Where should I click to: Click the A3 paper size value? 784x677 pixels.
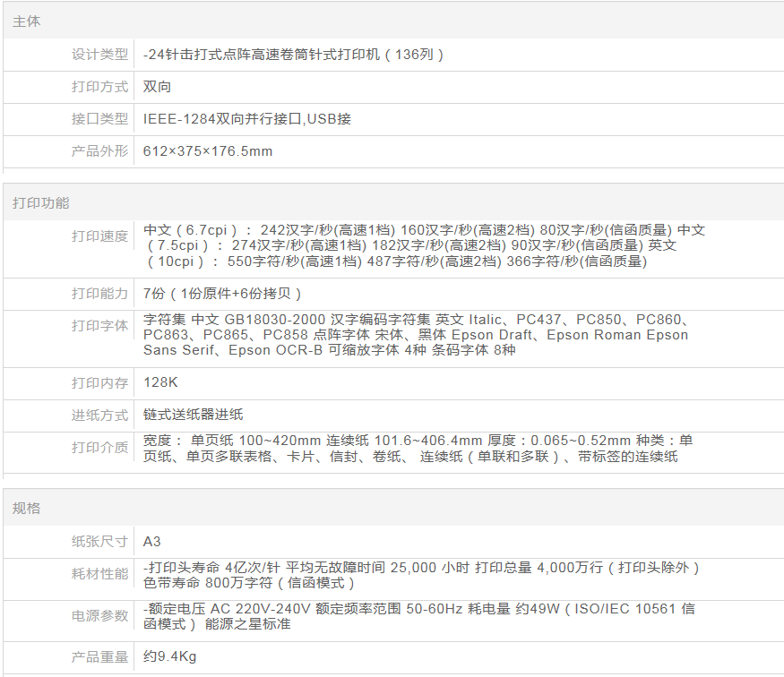click(152, 542)
